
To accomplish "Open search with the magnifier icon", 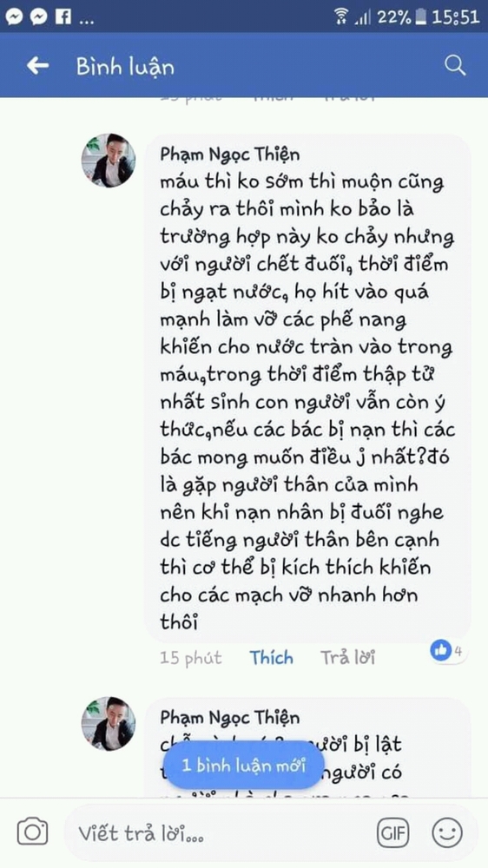I will pyautogui.click(x=455, y=66).
